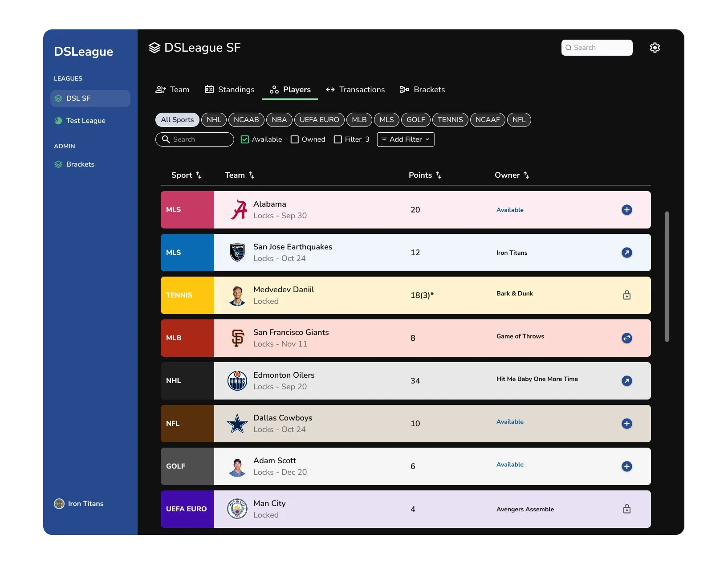Enable the Owned checkbox
728x563 pixels.
click(x=294, y=139)
